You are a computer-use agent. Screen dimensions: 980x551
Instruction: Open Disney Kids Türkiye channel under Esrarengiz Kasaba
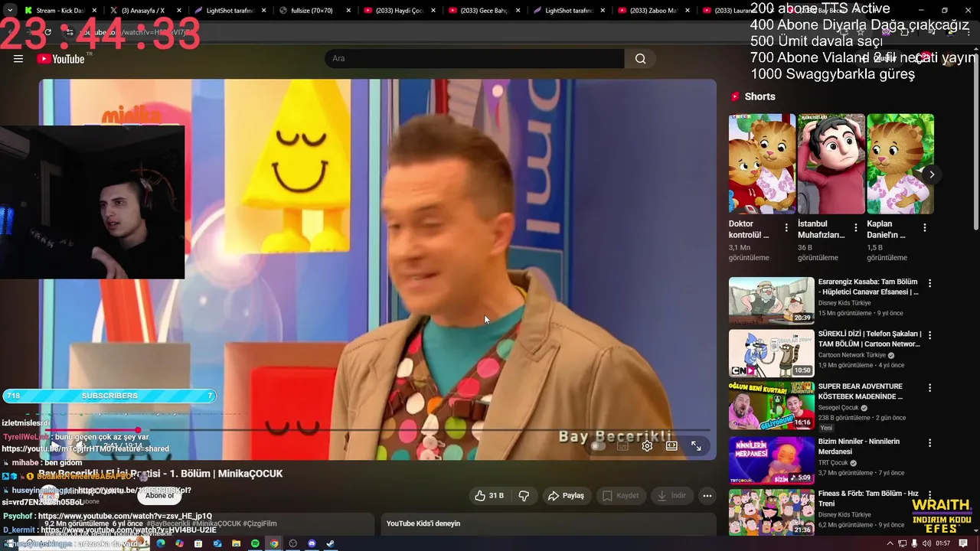click(844, 303)
